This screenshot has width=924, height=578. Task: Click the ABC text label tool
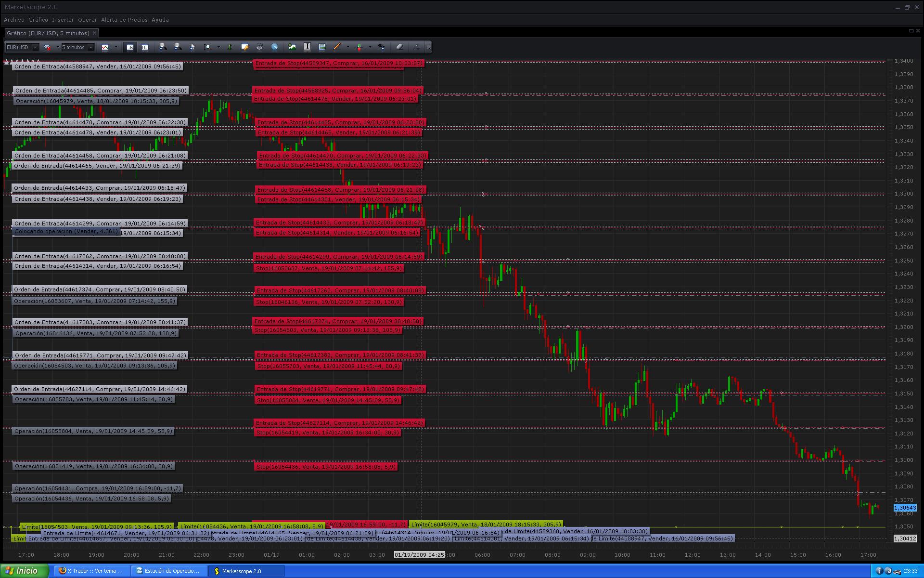tap(381, 47)
